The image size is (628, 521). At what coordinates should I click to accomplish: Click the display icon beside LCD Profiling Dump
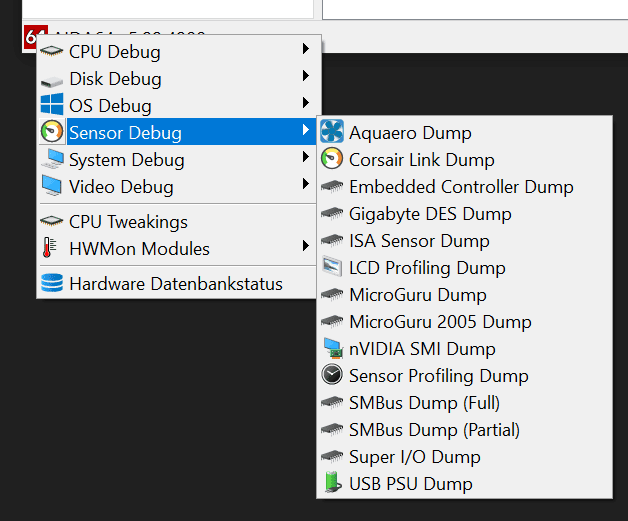pos(332,266)
